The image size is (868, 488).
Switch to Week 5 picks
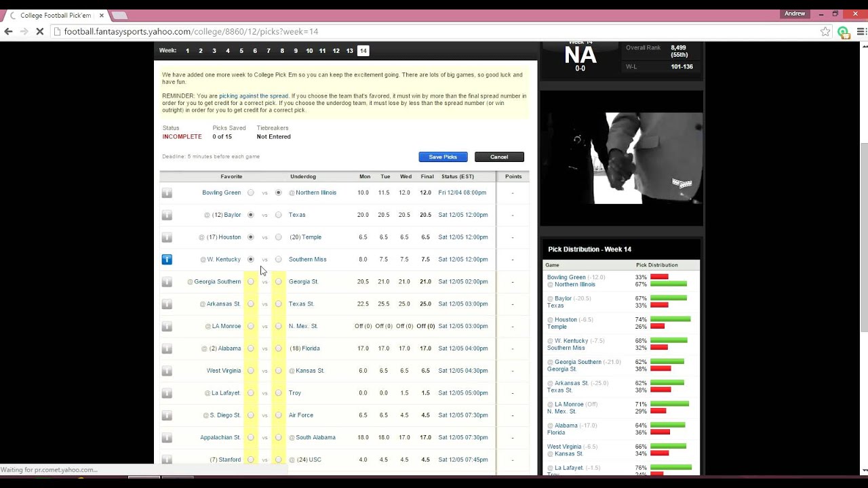[241, 51]
